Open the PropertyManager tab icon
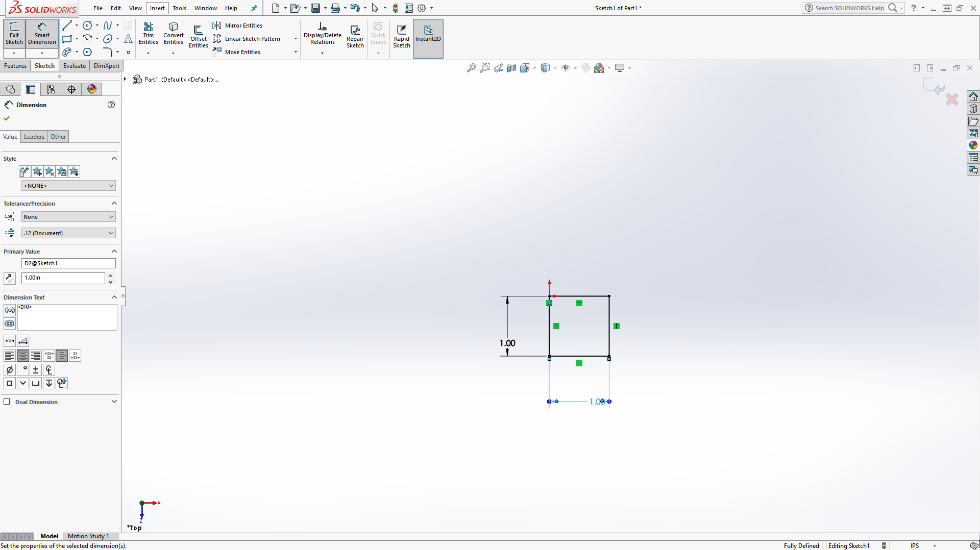This screenshot has width=980, height=550. coord(31,89)
